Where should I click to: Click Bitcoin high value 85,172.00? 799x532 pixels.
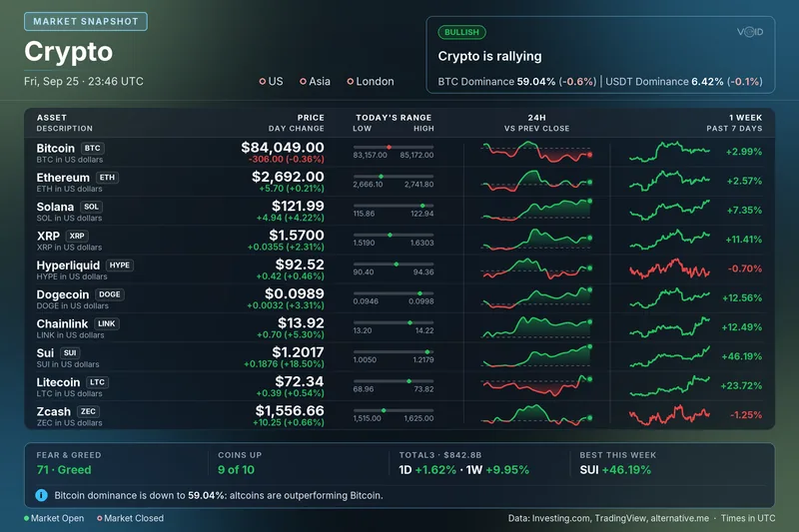pyautogui.click(x=416, y=155)
